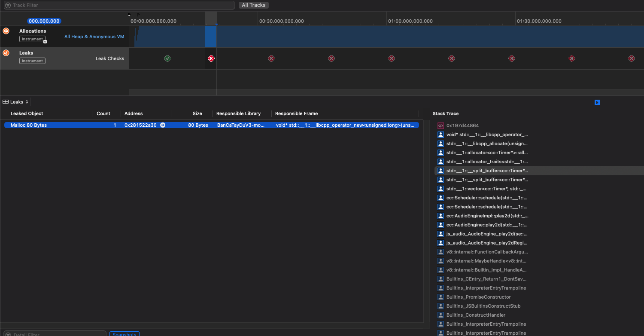Screen dimensions: 644x336
Task: Open the Leaks detail view selector
Action: pos(15,101)
